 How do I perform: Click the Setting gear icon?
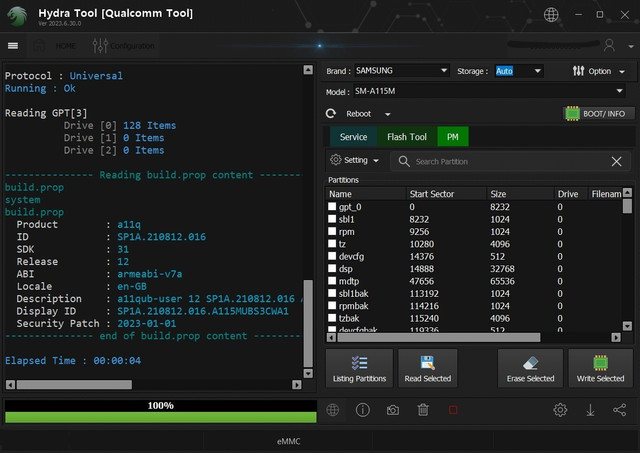[336, 160]
